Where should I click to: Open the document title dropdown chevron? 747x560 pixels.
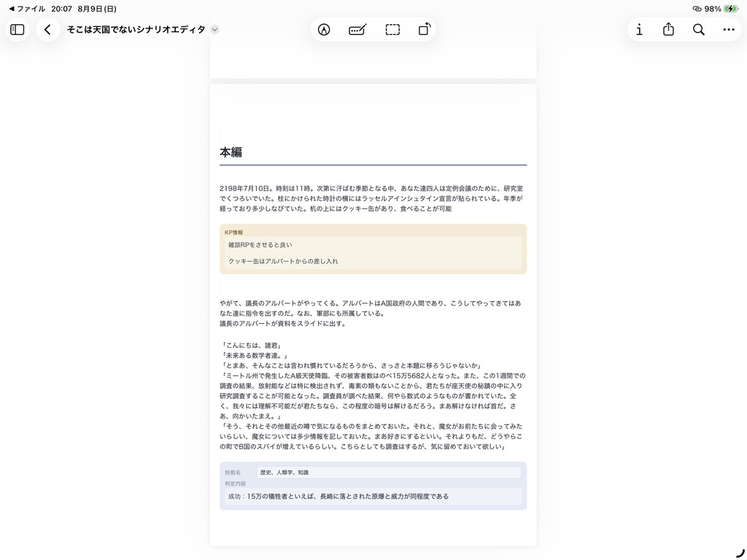pyautogui.click(x=215, y=29)
